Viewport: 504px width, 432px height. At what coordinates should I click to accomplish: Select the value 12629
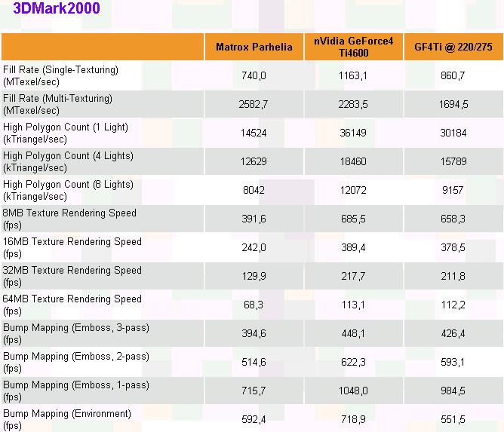[x=254, y=161]
